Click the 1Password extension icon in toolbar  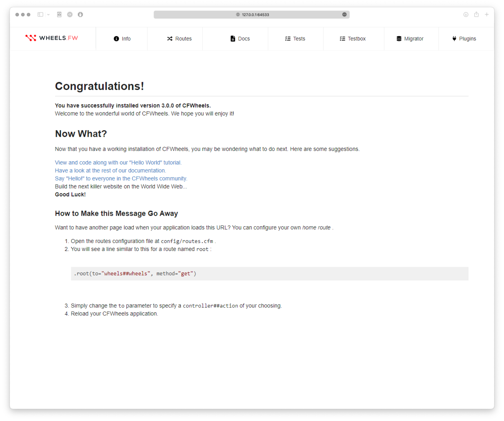[70, 14]
